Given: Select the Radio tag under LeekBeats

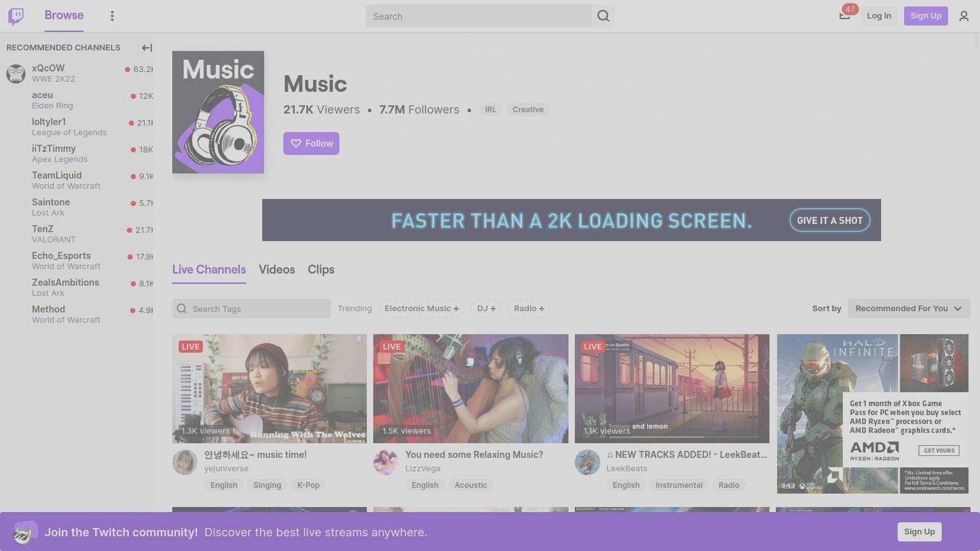Looking at the screenshot, I should (729, 485).
